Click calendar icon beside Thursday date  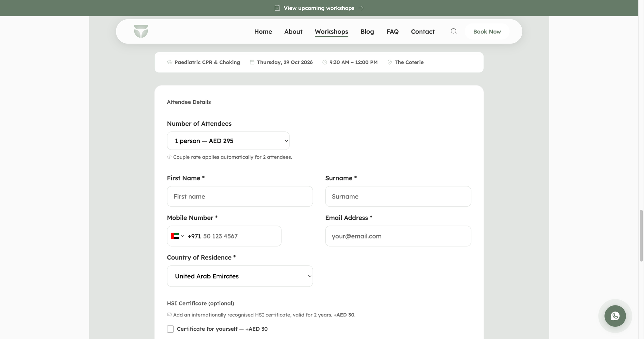pyautogui.click(x=252, y=62)
